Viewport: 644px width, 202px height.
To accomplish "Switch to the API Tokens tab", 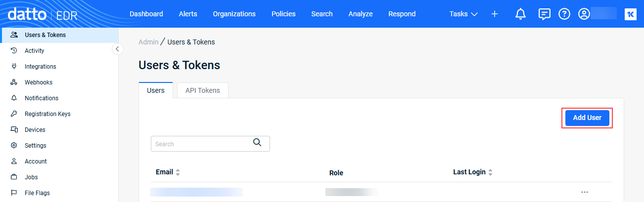I will (x=202, y=91).
